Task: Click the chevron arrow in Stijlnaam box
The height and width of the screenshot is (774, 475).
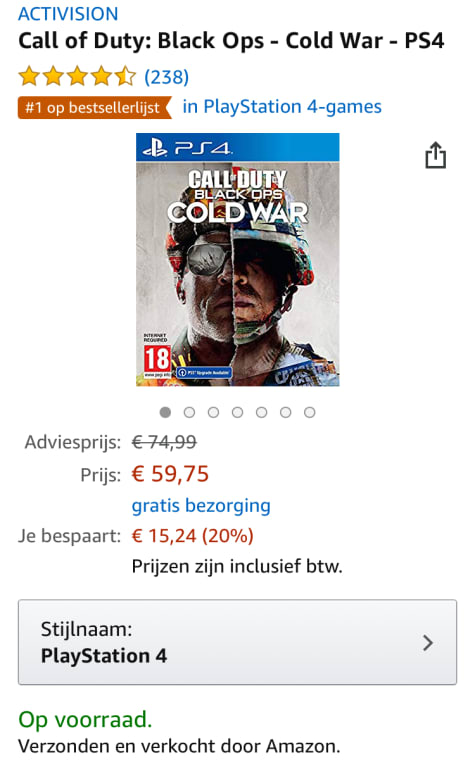Action: pos(428,643)
